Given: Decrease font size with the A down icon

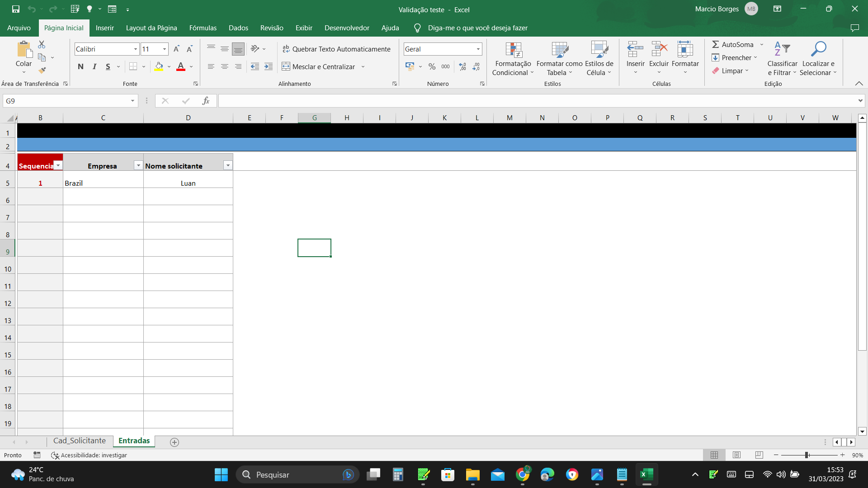Looking at the screenshot, I should pos(190,49).
